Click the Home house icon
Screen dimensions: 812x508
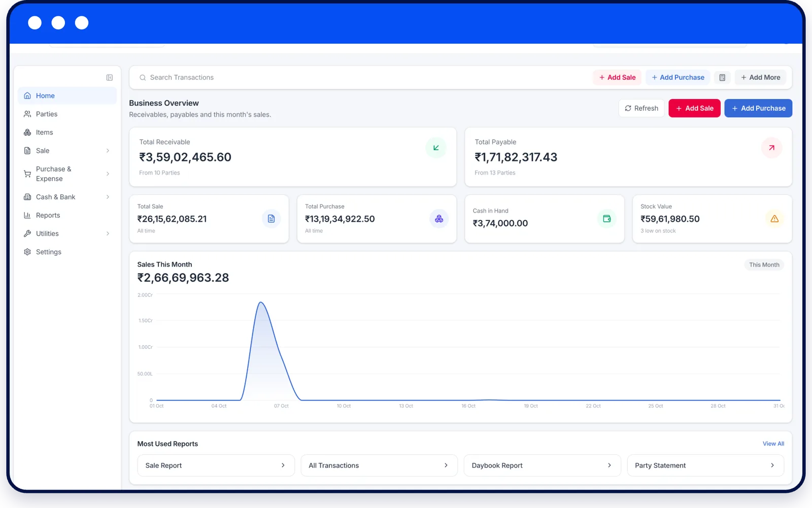pos(27,95)
